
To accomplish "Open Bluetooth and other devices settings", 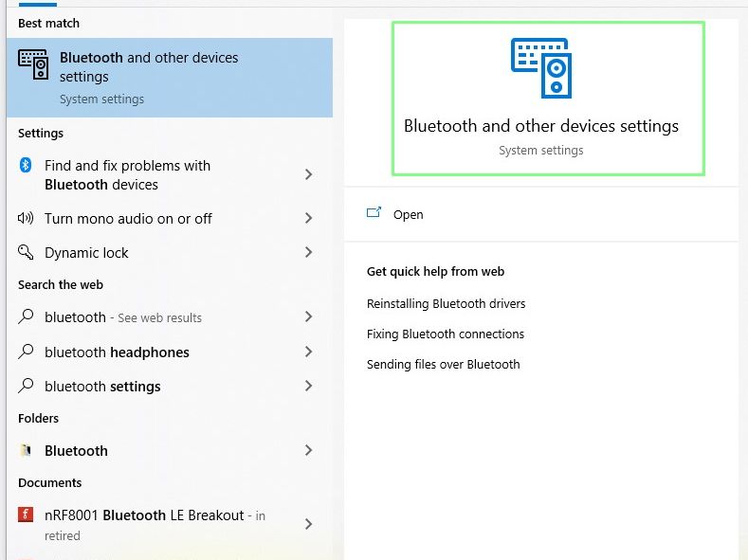I will click(408, 215).
